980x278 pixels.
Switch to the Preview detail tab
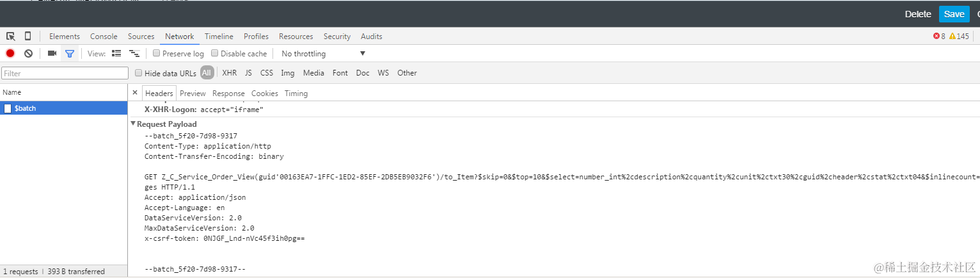193,94
